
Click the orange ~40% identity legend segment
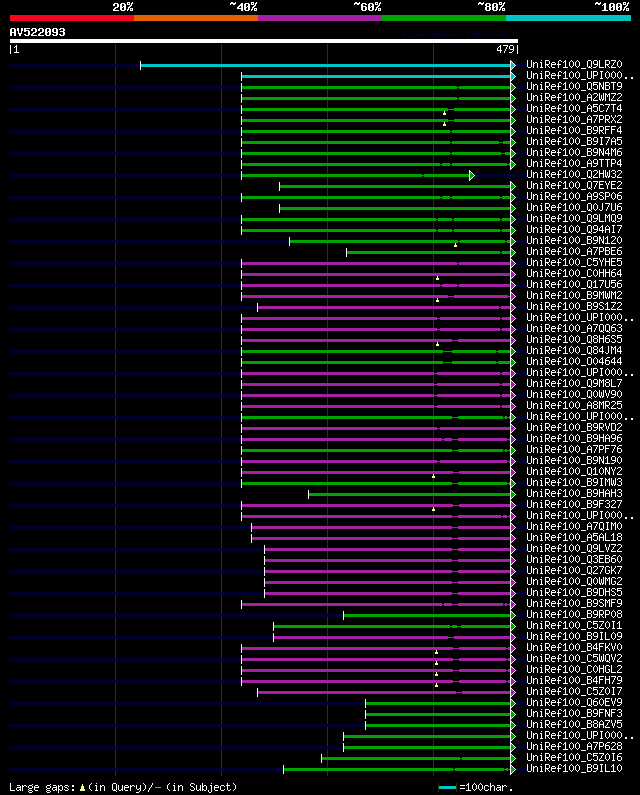(x=196, y=18)
